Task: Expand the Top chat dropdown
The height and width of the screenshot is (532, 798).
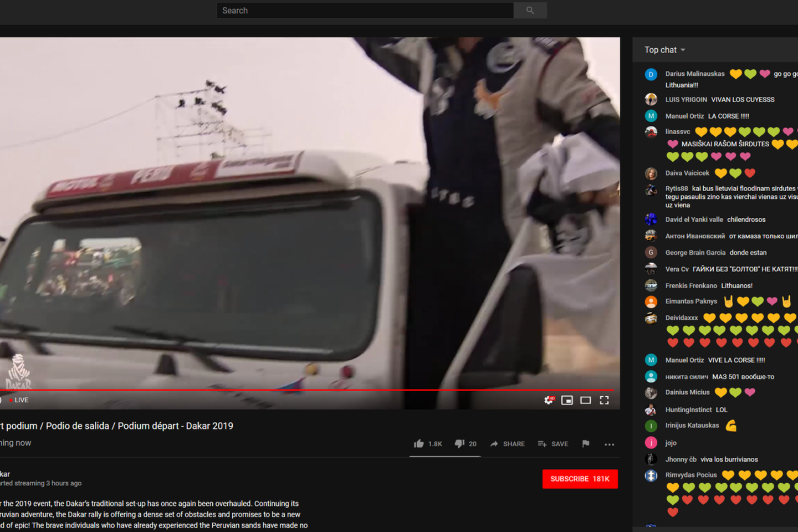Action: pos(665,50)
